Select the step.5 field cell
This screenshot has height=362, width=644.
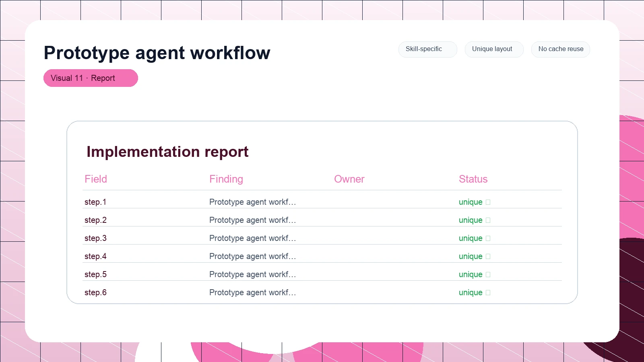95,274
